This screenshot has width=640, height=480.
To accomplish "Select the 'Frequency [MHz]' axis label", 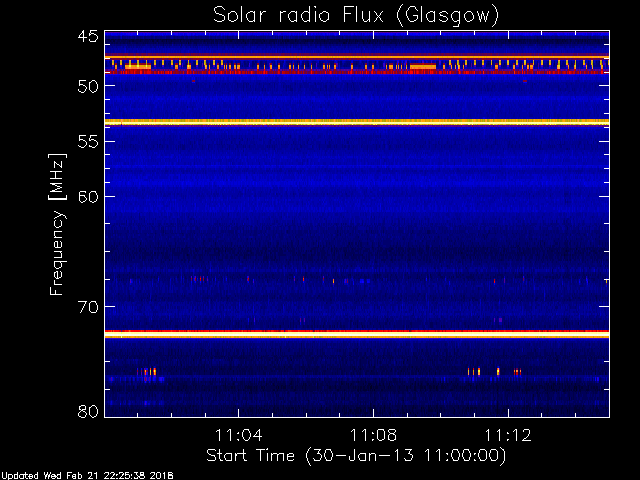I will coord(57,224).
